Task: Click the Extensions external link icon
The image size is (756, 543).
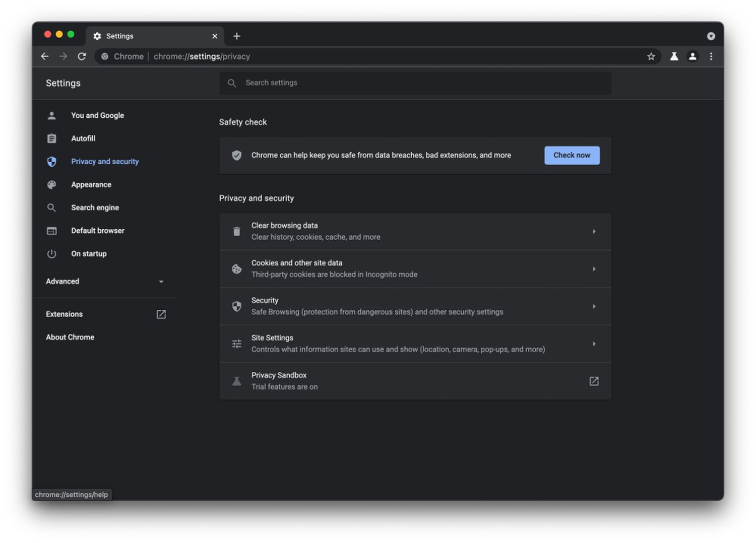Action: pos(161,314)
